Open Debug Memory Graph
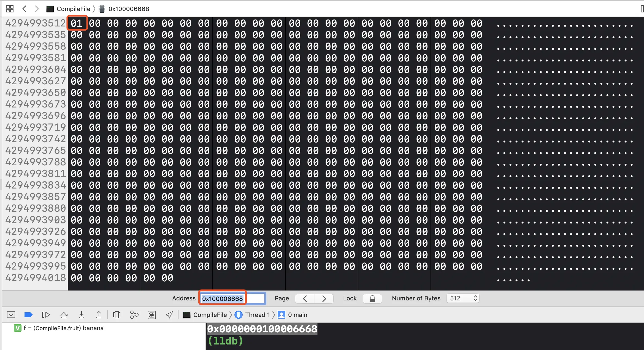 tap(134, 315)
